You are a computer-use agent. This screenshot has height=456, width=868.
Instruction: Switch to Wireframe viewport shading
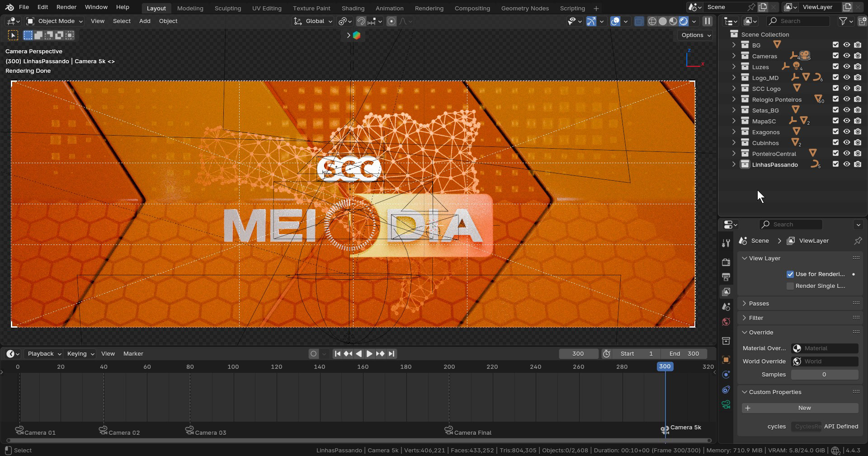[x=652, y=21]
